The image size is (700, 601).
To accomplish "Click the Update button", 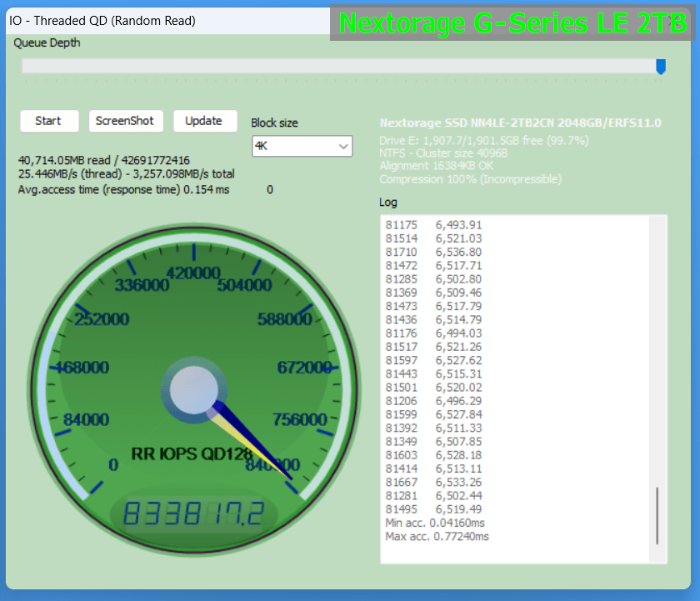I will pos(205,121).
